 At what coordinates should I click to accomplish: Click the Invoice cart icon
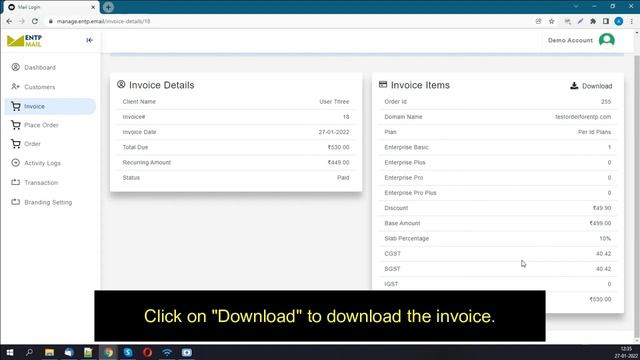[16, 106]
